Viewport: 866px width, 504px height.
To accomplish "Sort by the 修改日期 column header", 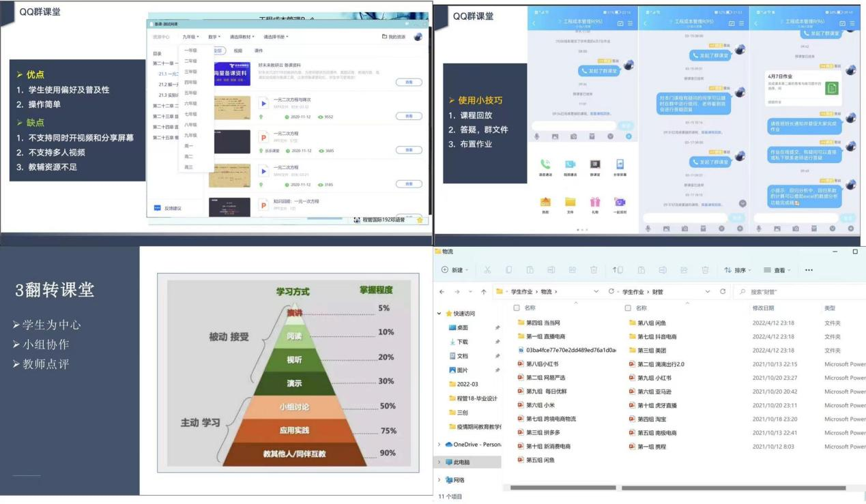I will click(763, 308).
